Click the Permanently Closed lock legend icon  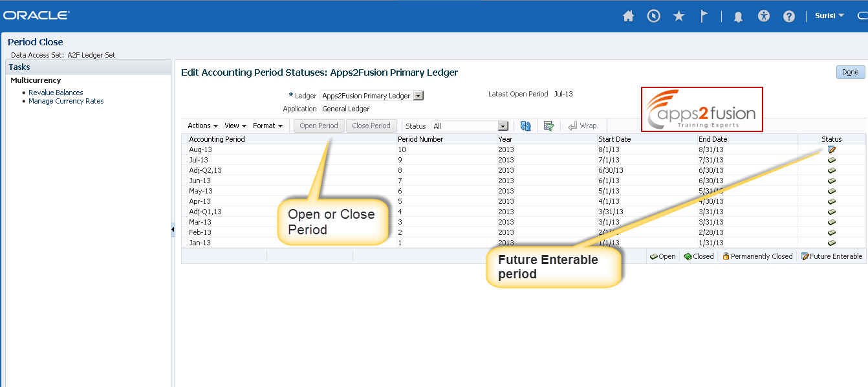pos(726,256)
